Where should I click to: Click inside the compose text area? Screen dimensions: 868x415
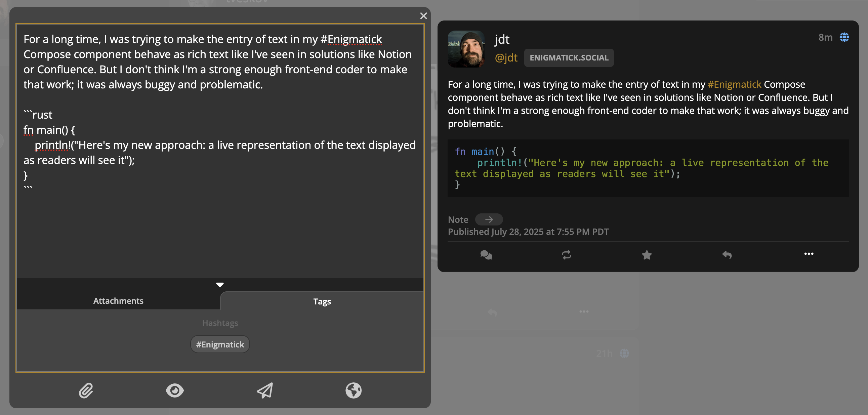point(219,229)
